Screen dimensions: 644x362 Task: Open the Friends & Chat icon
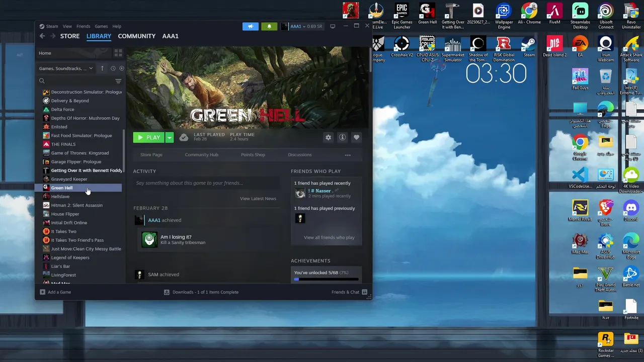[365, 292]
